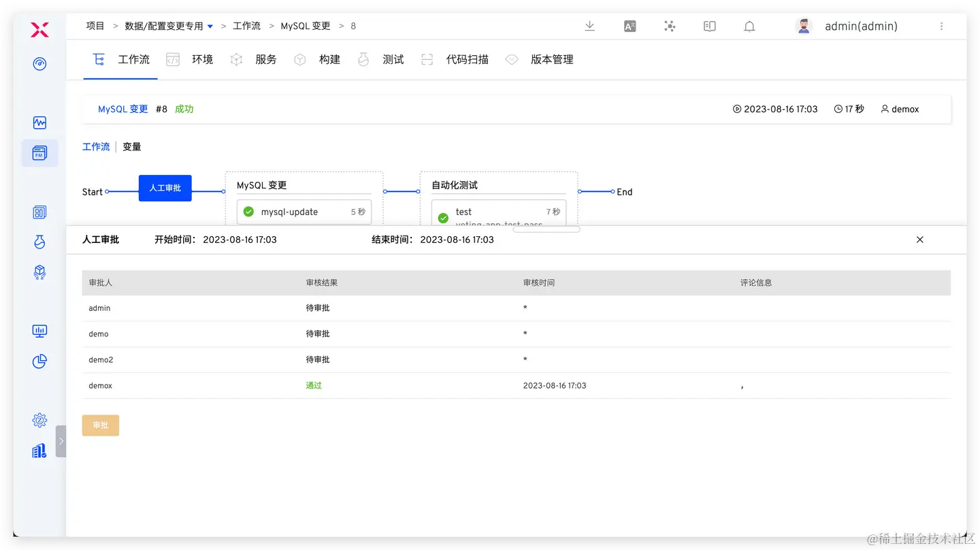Expand the sidebar with the arrow handle
980x550 pixels.
tap(61, 441)
